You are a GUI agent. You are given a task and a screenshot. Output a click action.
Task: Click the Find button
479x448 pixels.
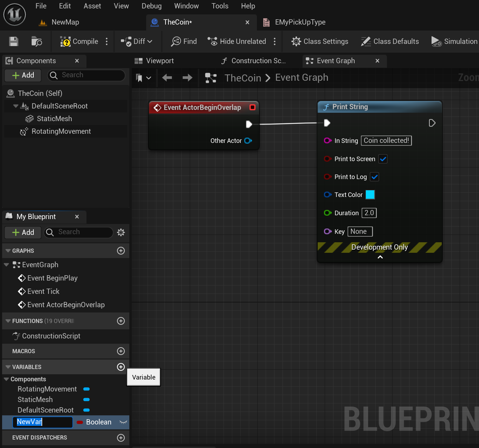coord(184,41)
